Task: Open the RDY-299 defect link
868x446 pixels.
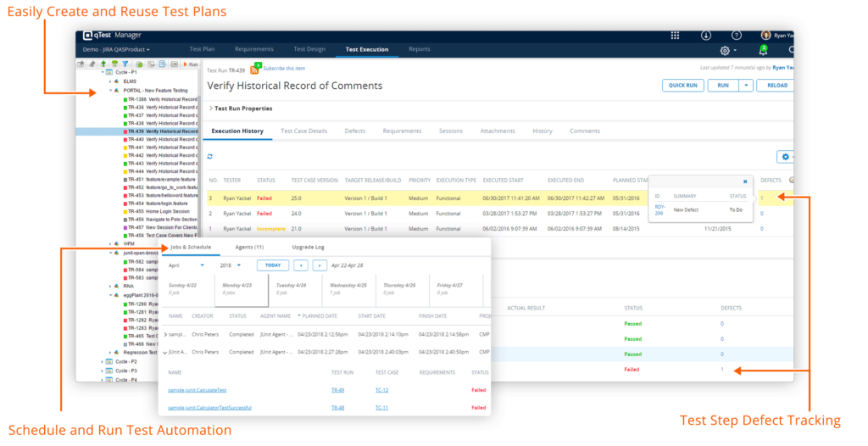Action: [659, 210]
